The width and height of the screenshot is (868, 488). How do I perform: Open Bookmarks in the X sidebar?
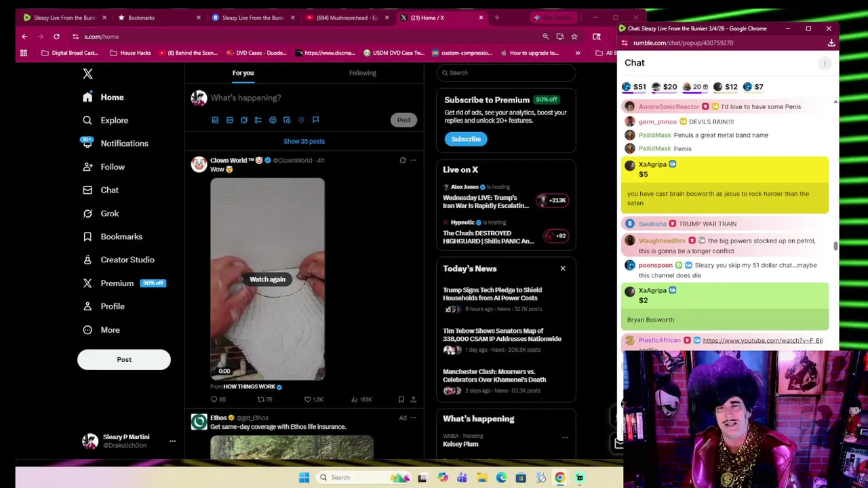113,237
